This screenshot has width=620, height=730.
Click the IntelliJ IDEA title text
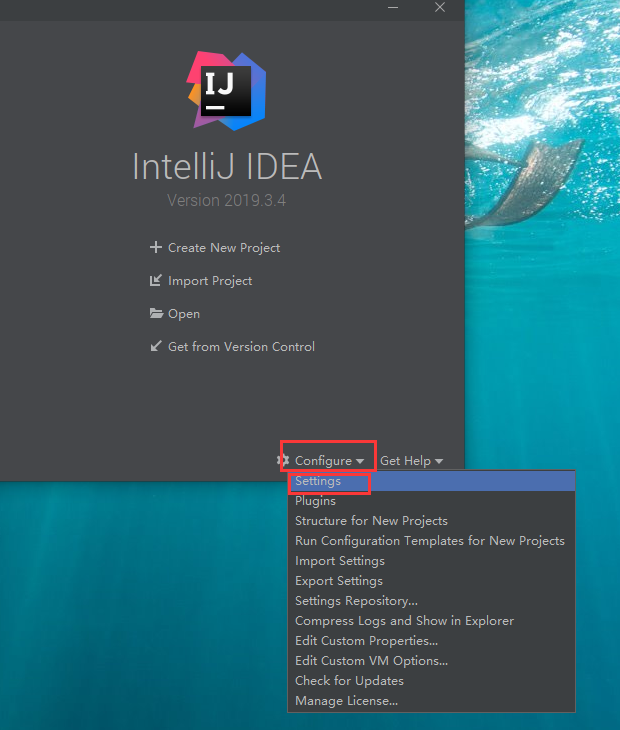[227, 166]
